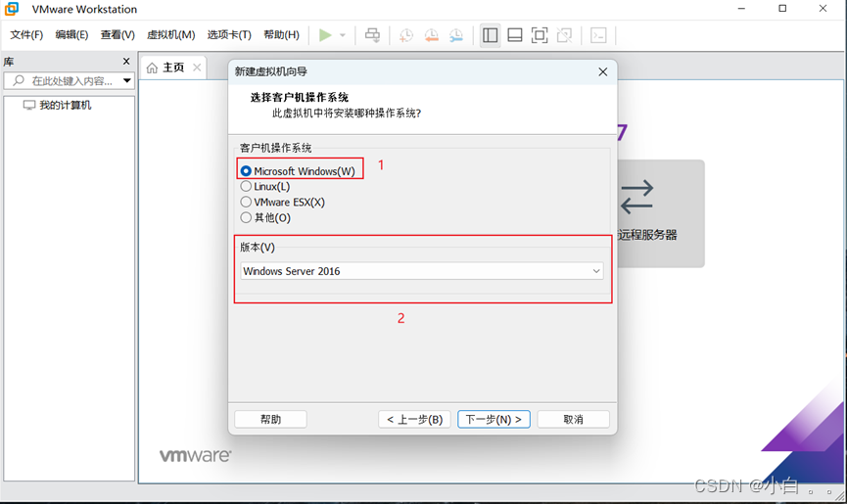This screenshot has height=504, width=847.
Task: Click VMware Workstation app icon in title bar
Action: pyautogui.click(x=12, y=9)
